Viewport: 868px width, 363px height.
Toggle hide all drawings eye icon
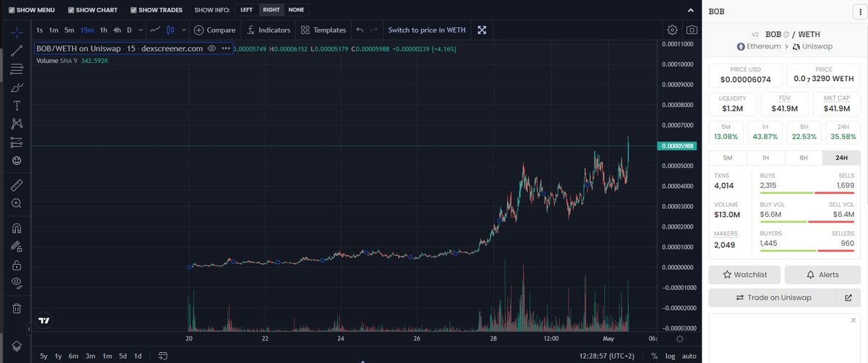tap(17, 283)
